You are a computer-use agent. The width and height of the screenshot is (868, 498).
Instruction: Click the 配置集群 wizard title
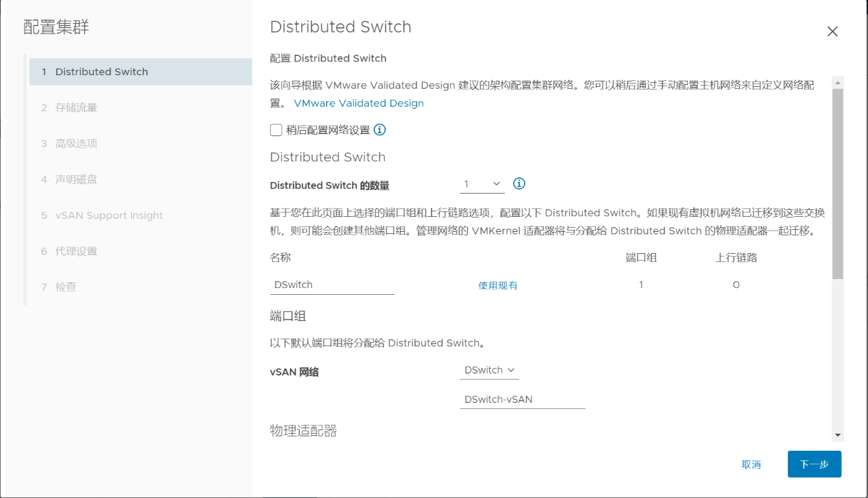tap(56, 27)
